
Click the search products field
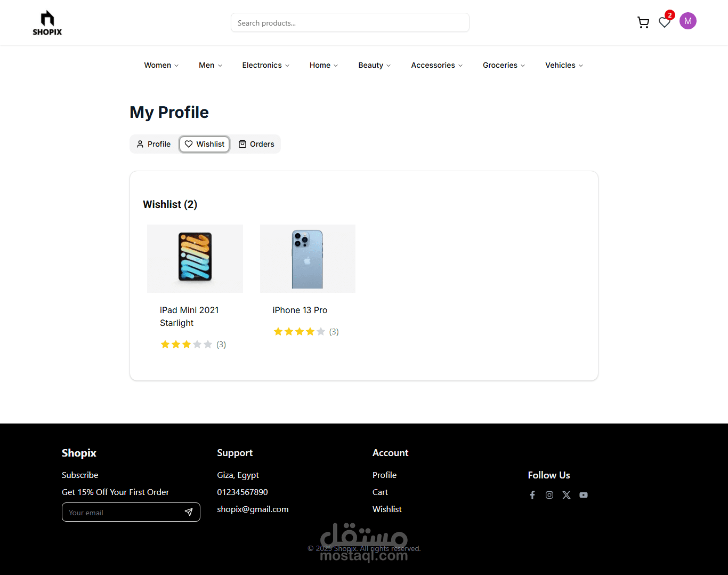click(x=350, y=22)
